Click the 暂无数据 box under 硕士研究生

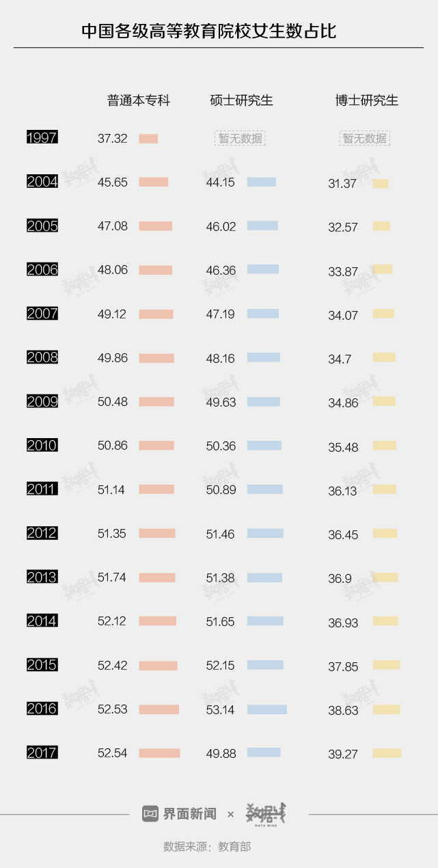[240, 138]
